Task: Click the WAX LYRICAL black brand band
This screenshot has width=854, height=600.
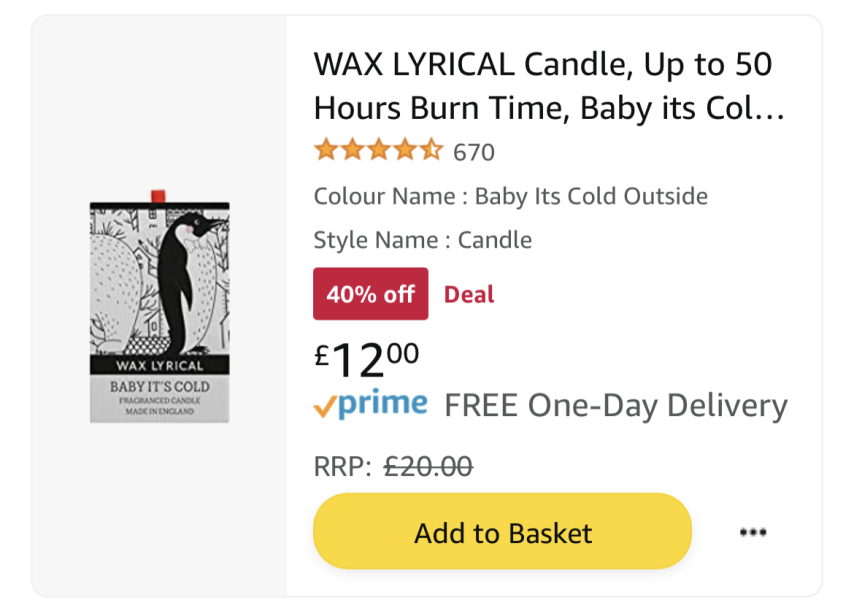Action: click(x=160, y=364)
